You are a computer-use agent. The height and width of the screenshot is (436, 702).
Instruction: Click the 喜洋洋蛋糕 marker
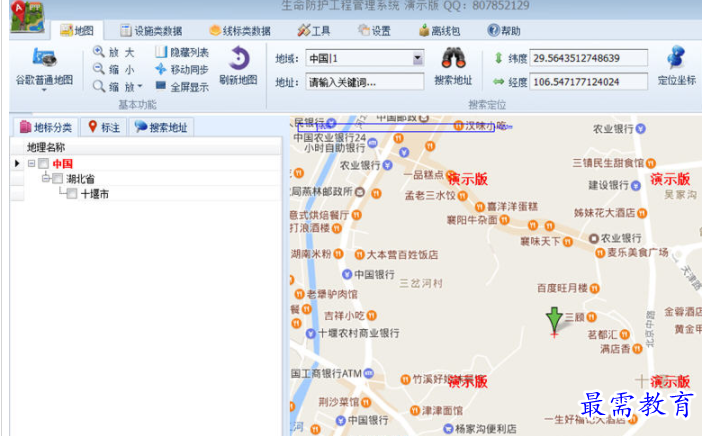point(480,207)
